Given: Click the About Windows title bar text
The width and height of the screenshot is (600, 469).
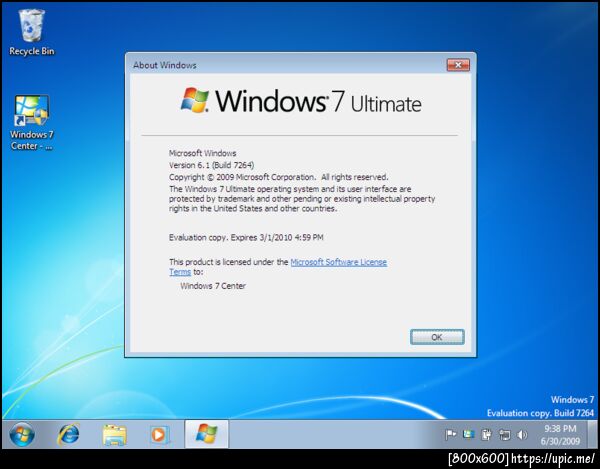Looking at the screenshot, I should 165,65.
